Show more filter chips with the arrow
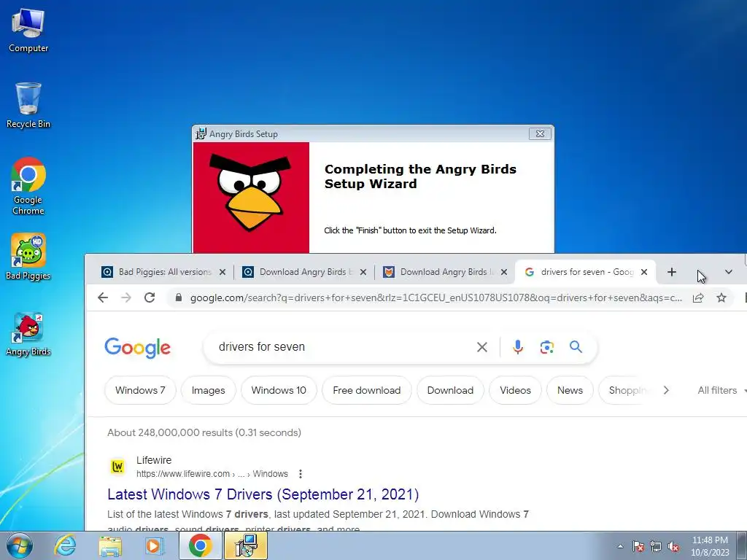 click(666, 390)
